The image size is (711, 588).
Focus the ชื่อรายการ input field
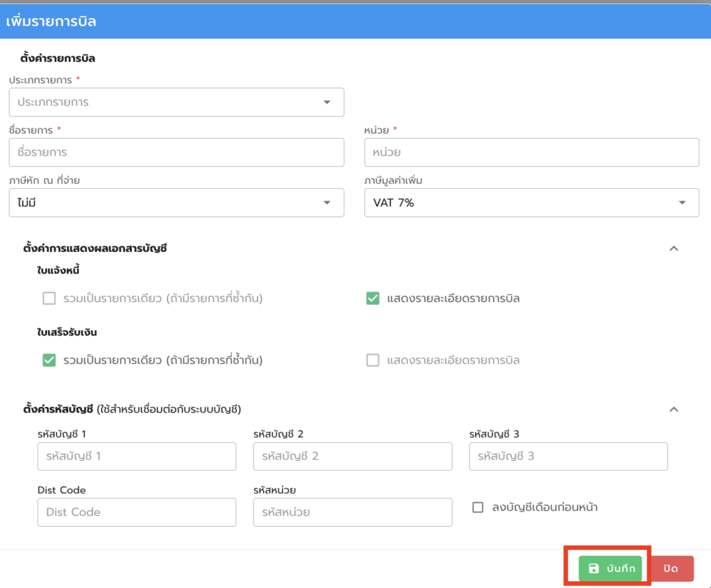(176, 152)
